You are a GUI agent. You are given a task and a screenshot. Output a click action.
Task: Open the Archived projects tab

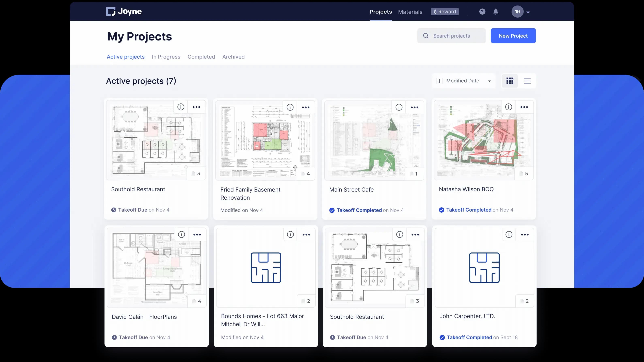click(233, 57)
